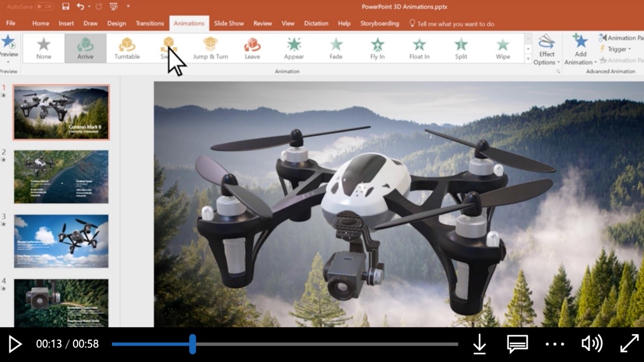The height and width of the screenshot is (362, 644).
Task: Open more video options ellipsis
Action: [x=555, y=344]
